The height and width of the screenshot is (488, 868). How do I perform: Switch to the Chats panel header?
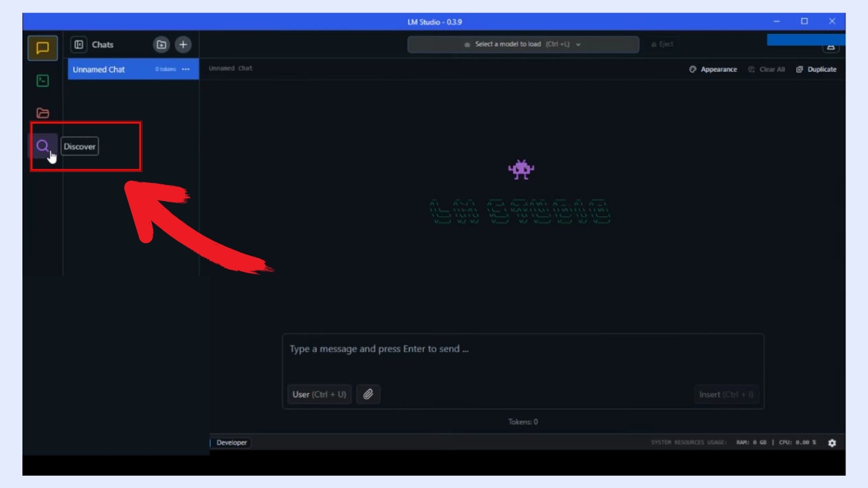[103, 44]
